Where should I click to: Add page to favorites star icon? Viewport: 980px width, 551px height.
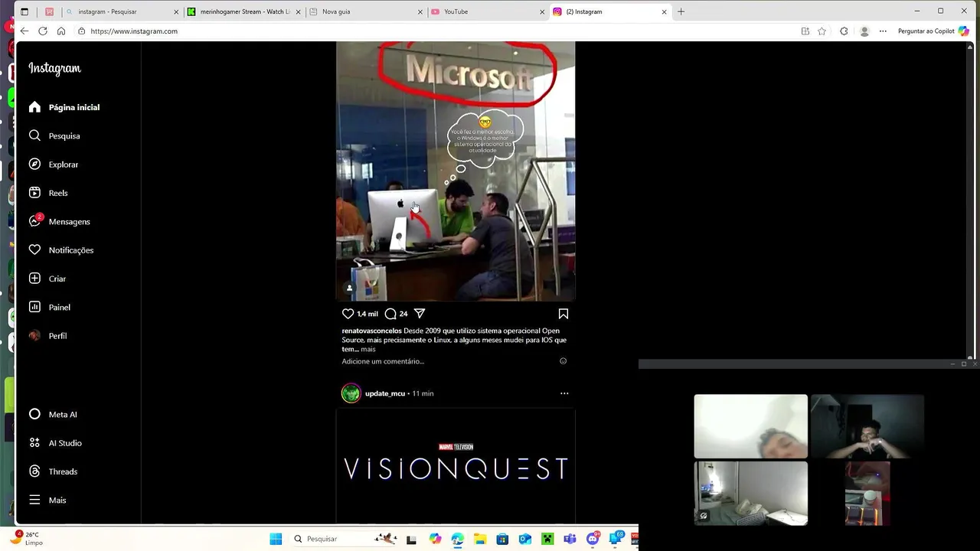pyautogui.click(x=822, y=31)
